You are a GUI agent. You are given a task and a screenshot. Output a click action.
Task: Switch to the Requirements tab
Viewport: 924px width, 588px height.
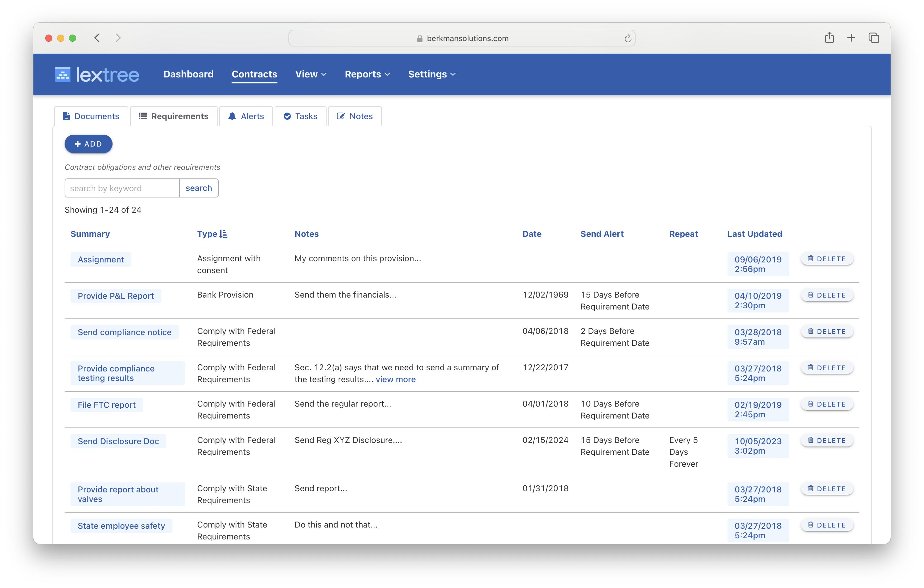click(174, 116)
